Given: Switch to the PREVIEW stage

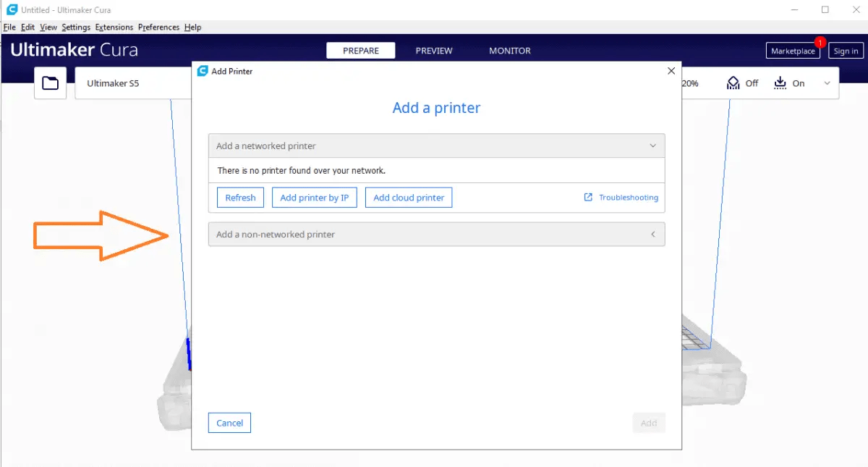Looking at the screenshot, I should coord(434,51).
